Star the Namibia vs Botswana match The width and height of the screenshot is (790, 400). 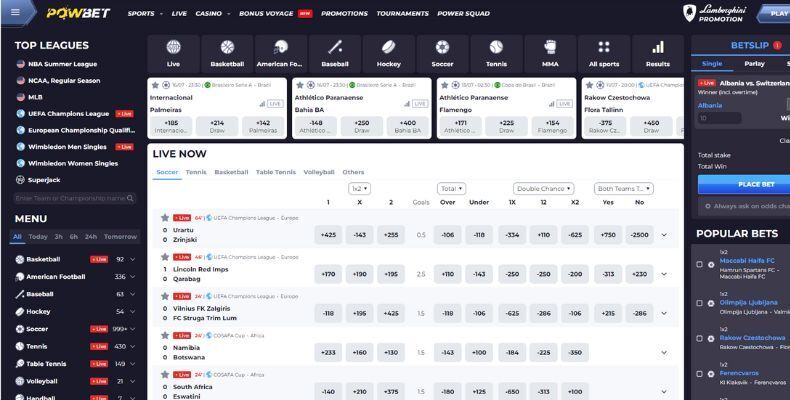(165, 335)
